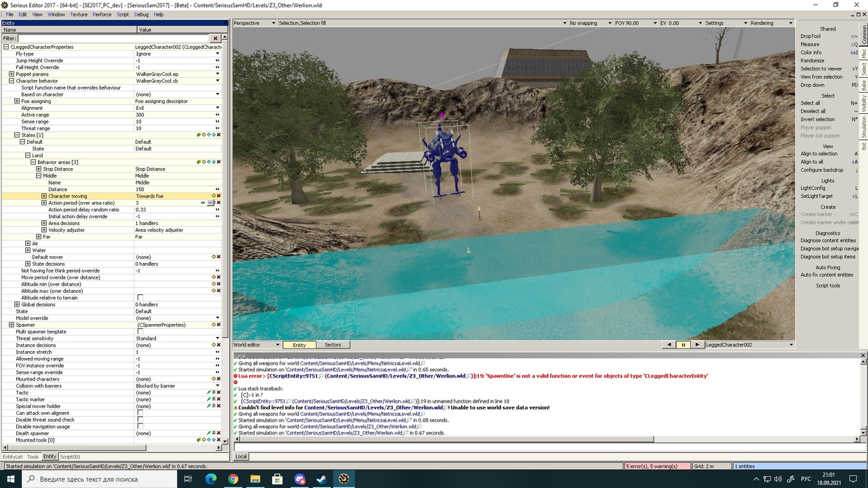
Task: Create new Instance decisions object
Action: pos(214,345)
